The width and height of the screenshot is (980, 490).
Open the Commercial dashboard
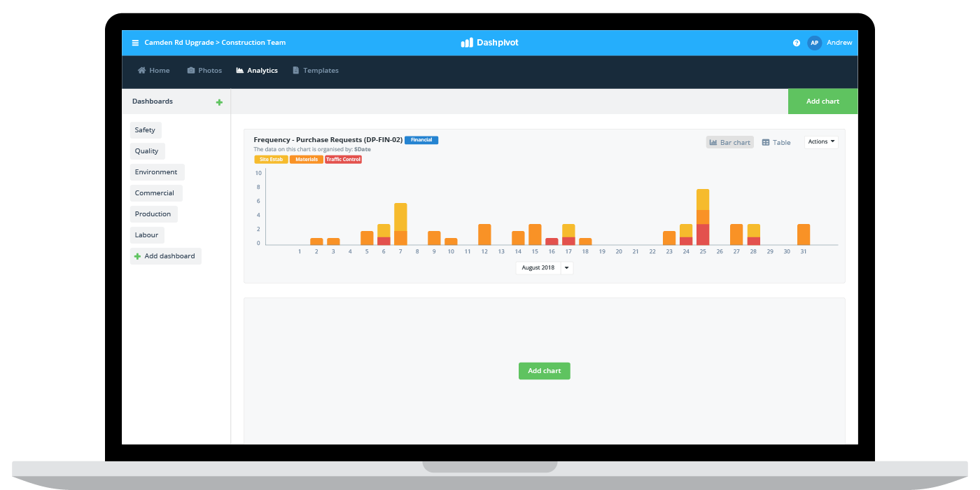coord(155,193)
